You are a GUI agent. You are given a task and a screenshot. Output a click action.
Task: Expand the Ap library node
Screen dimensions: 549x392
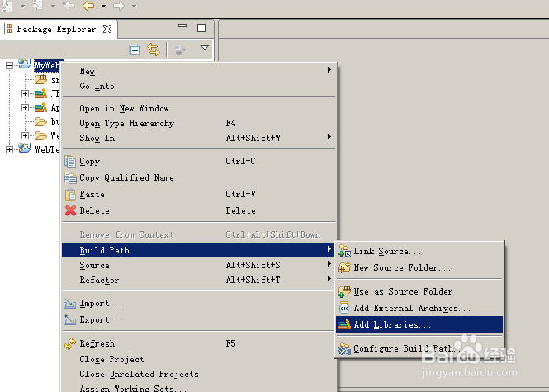click(x=25, y=107)
